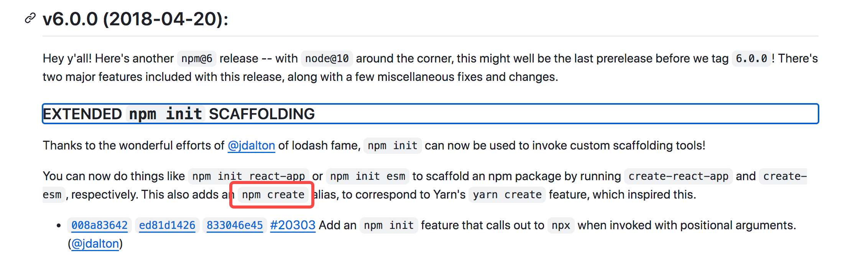Click the npx inline code in bullet
868x263 pixels.
coord(561,225)
